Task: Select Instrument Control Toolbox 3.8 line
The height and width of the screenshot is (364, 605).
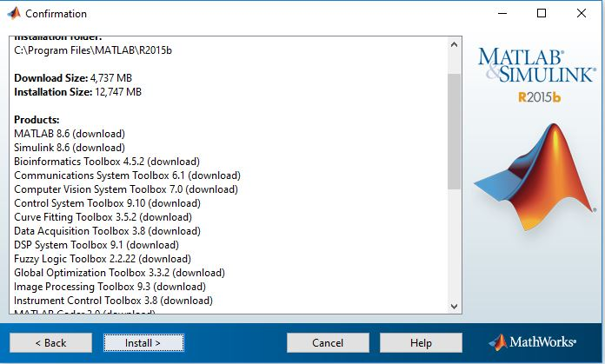Action: [x=113, y=301]
